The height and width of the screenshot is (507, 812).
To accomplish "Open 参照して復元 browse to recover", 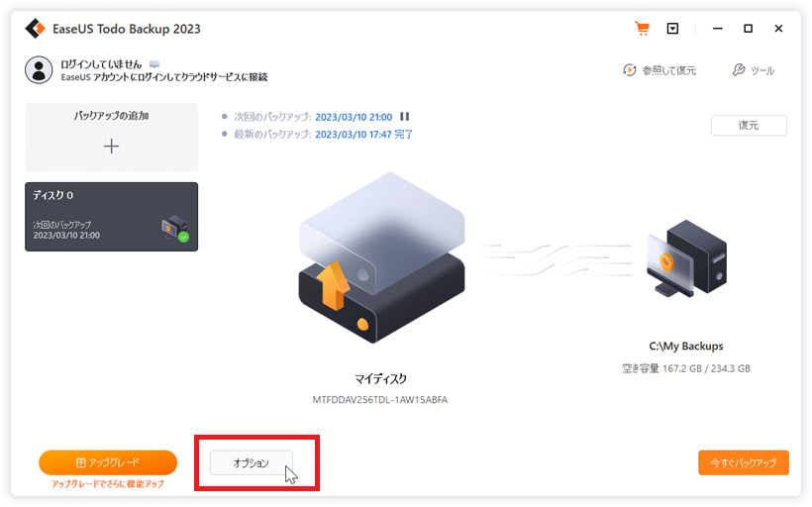I will pos(660,70).
